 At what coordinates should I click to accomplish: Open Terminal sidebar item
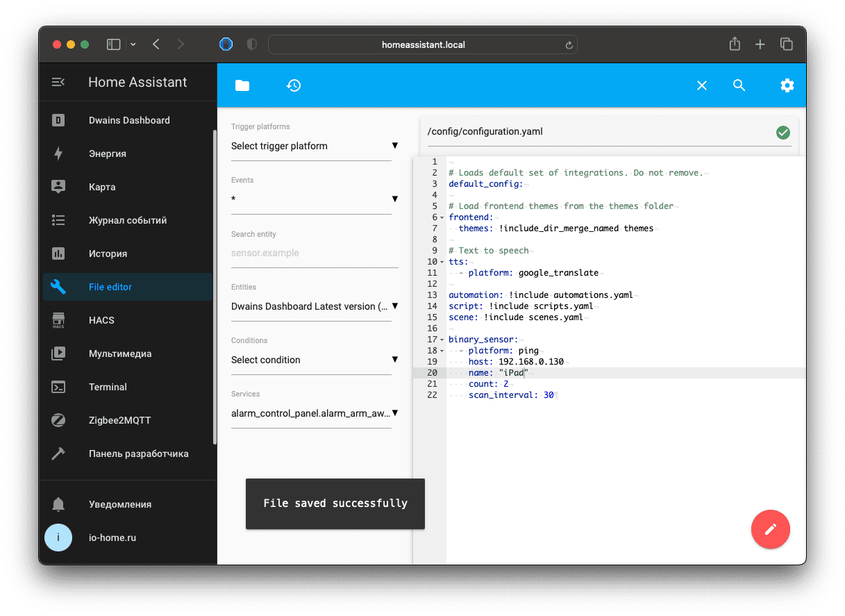click(108, 387)
